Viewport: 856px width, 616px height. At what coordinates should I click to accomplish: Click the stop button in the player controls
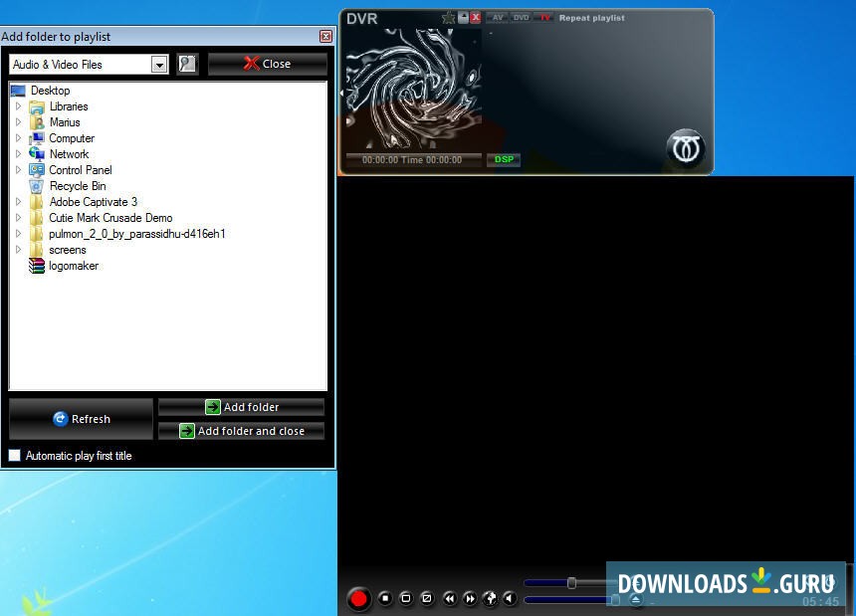click(385, 598)
